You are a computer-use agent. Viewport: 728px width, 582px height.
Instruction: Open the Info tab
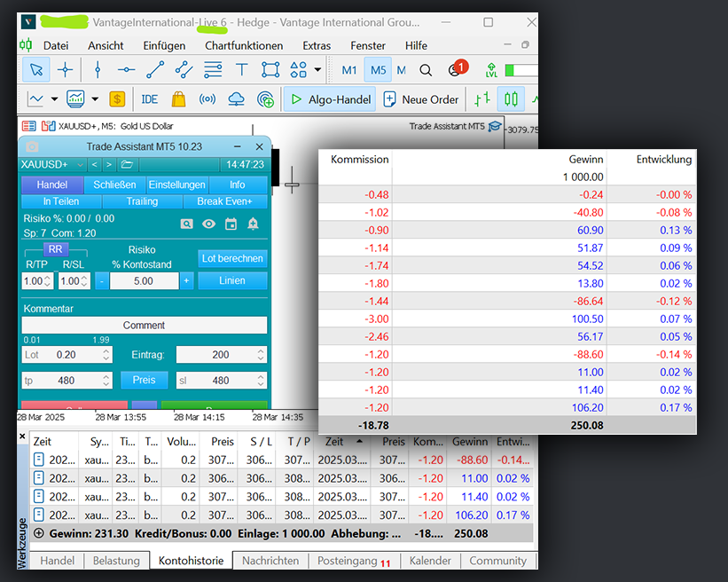click(238, 185)
